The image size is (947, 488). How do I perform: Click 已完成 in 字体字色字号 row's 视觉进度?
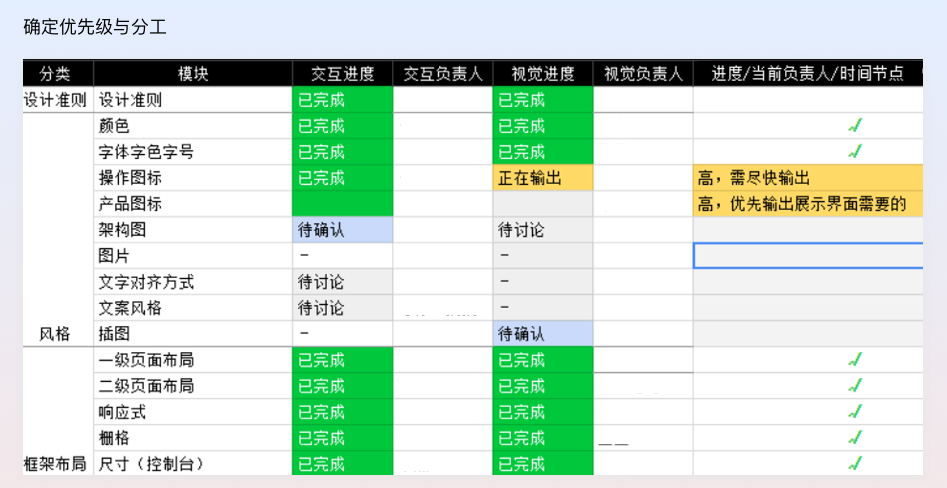(x=543, y=152)
